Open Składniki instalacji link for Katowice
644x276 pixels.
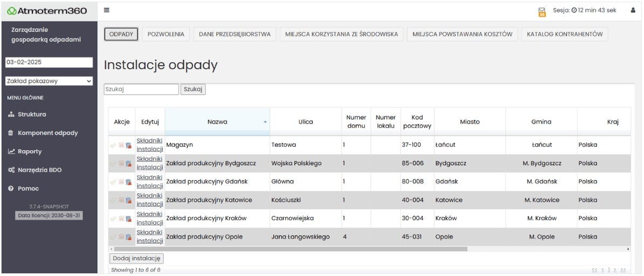(x=149, y=200)
